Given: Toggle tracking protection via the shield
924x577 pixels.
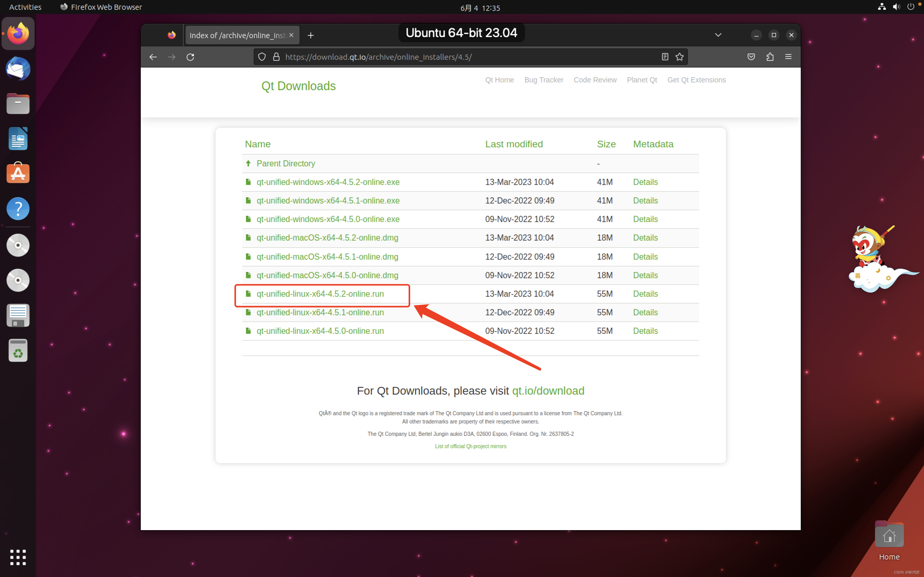Looking at the screenshot, I should (x=262, y=56).
